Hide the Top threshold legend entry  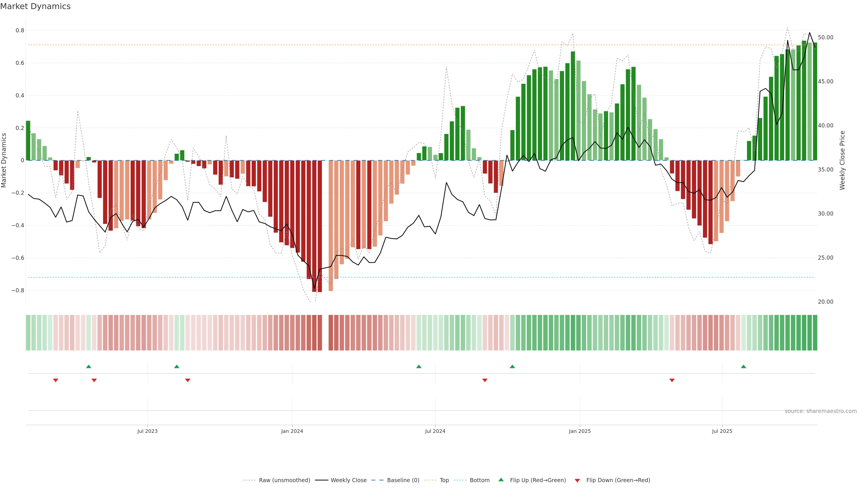pos(444,480)
